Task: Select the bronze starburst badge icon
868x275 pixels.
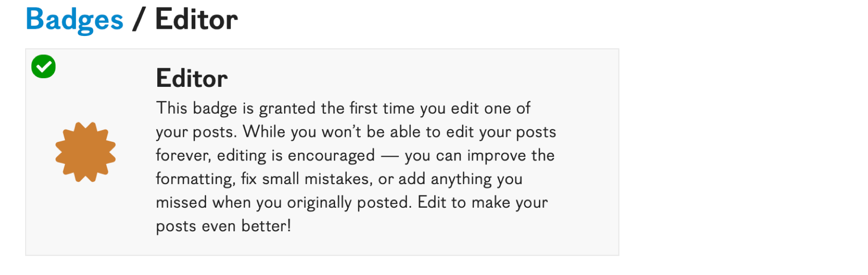Action: (85, 152)
